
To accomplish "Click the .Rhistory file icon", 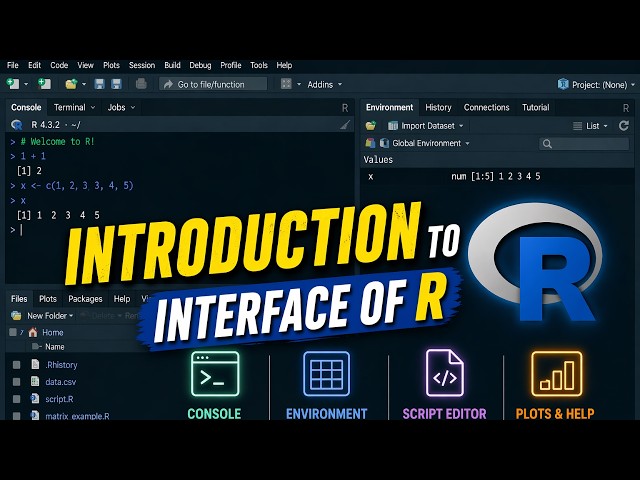I will click(x=35, y=364).
